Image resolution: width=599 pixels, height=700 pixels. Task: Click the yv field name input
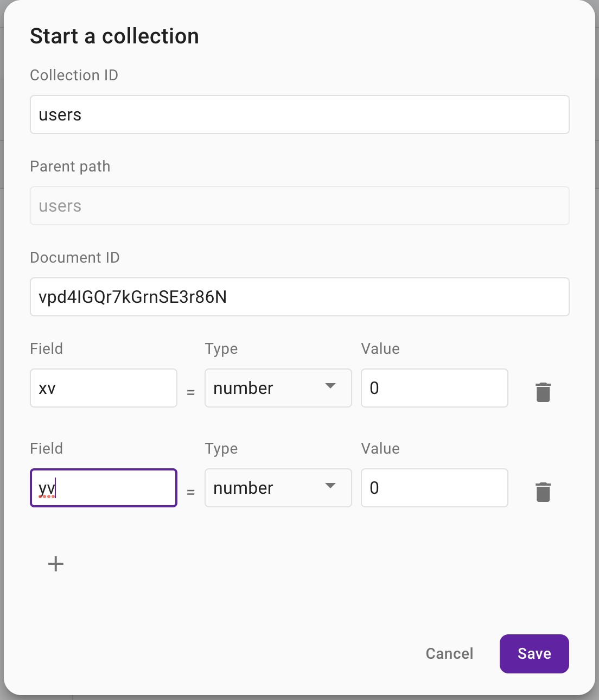103,488
